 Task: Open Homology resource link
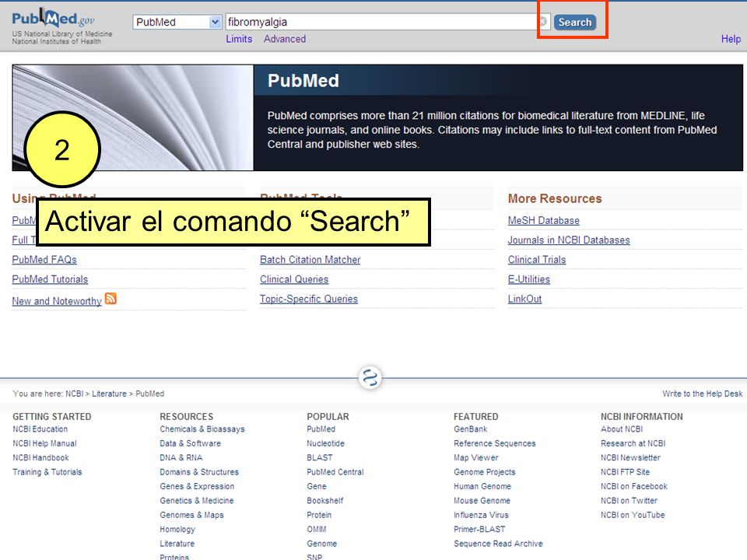coord(177,529)
